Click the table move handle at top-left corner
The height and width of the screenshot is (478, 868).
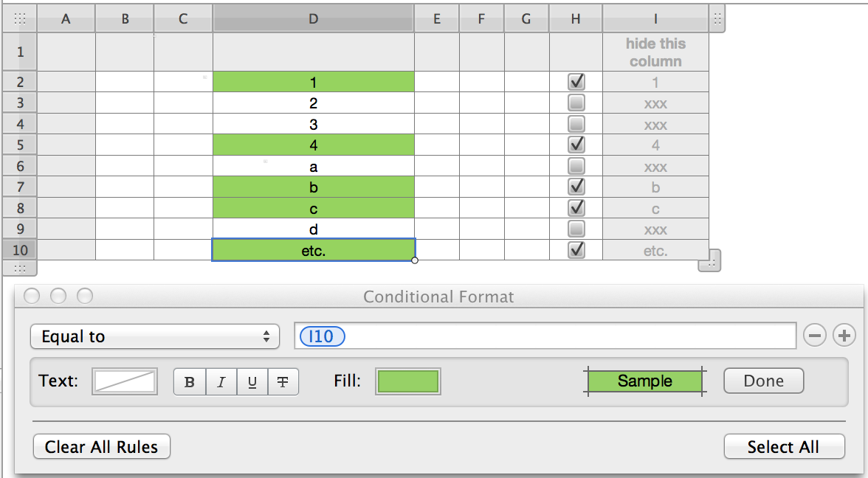(20, 20)
